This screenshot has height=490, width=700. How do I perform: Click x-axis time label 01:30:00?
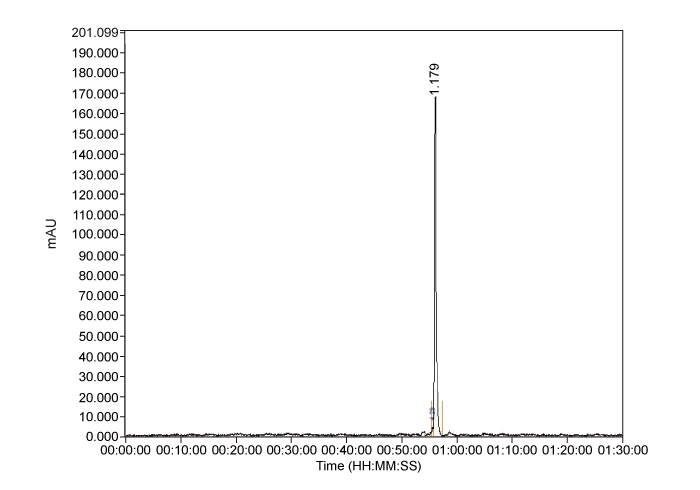(x=622, y=450)
